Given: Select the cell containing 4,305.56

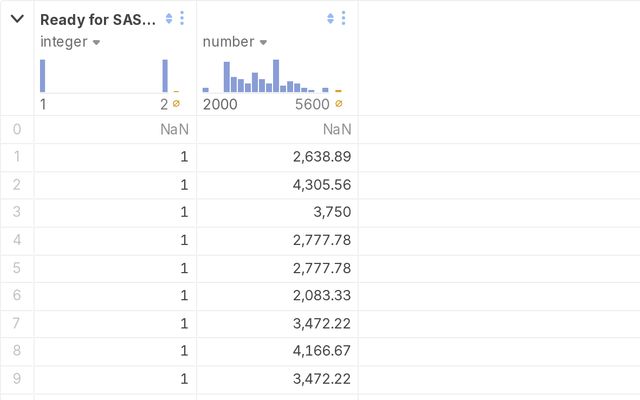Looking at the screenshot, I should click(321, 185).
